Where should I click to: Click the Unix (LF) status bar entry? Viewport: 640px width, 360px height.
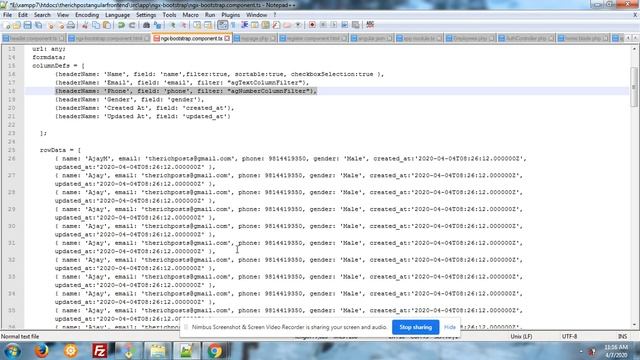(x=521, y=336)
